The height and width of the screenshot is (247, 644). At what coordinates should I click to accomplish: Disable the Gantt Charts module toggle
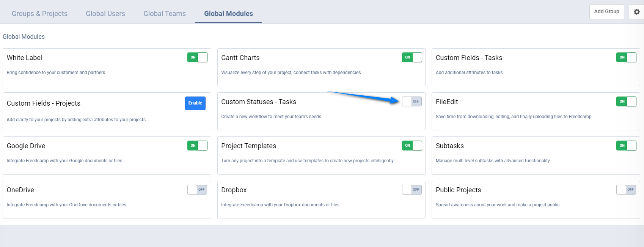(x=412, y=57)
